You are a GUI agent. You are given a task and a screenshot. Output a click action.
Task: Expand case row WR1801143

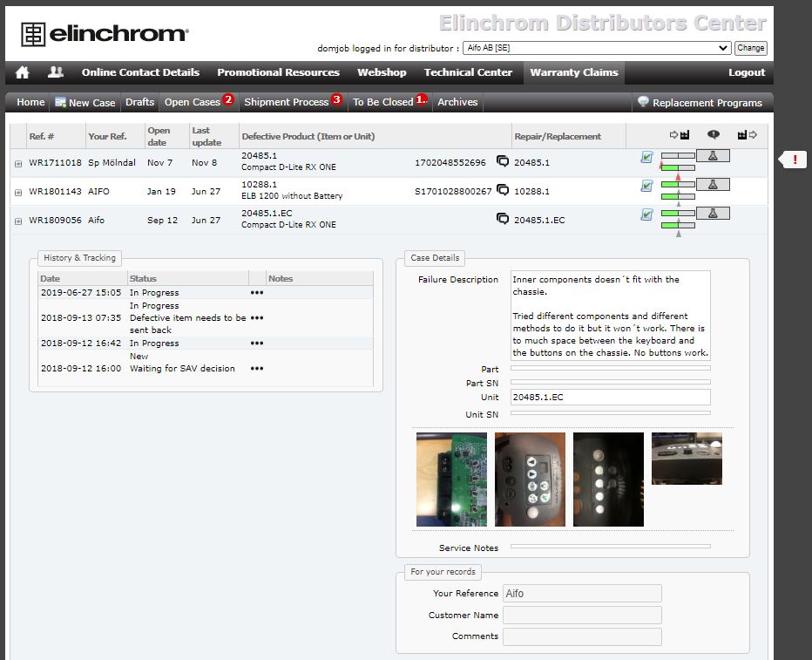click(x=18, y=193)
